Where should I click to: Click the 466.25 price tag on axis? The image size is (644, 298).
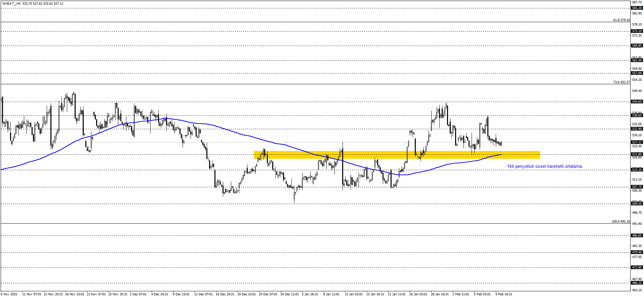click(637, 283)
